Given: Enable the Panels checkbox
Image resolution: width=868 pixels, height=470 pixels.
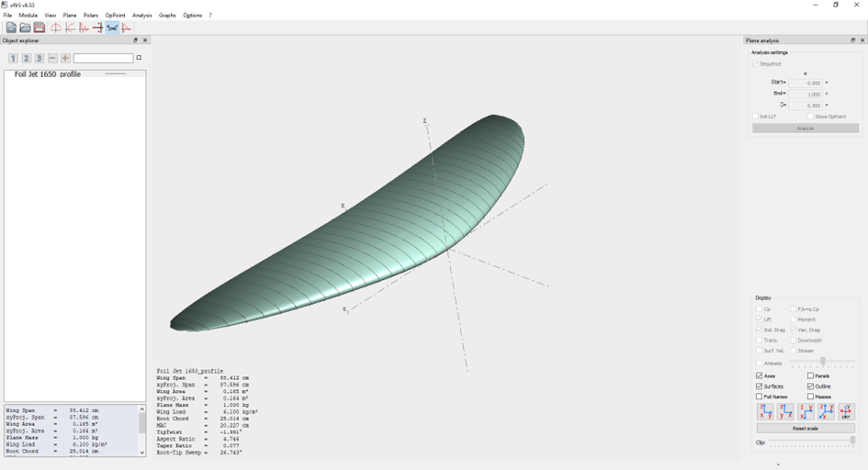Looking at the screenshot, I should [x=810, y=375].
